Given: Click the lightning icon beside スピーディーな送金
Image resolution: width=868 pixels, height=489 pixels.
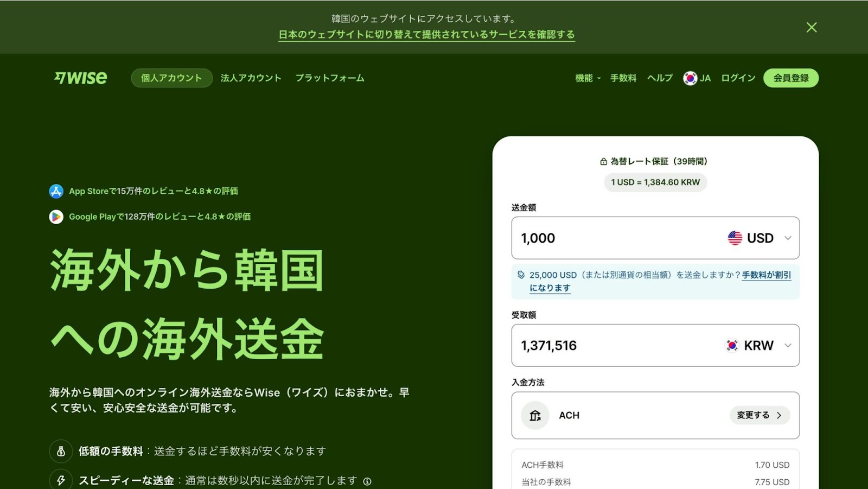Looking at the screenshot, I should pos(61,480).
